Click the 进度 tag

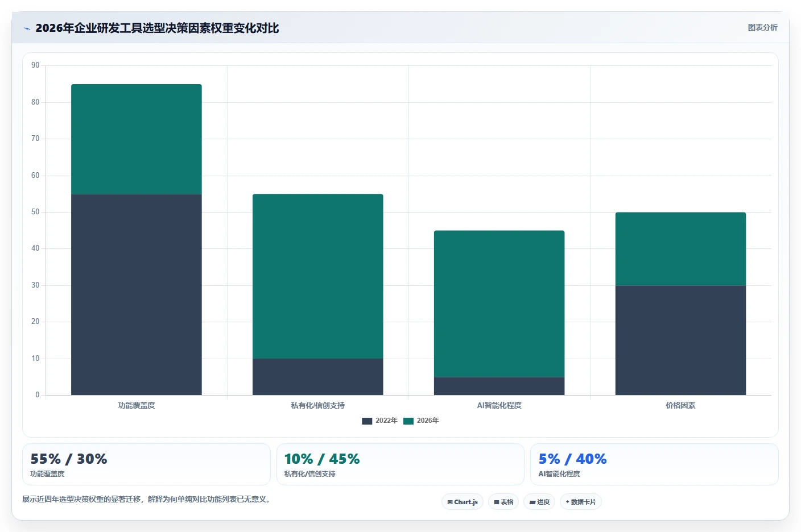coord(539,502)
